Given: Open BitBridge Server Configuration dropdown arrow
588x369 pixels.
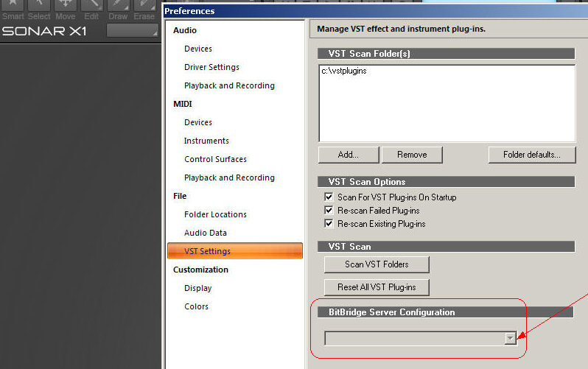Looking at the screenshot, I should pyautogui.click(x=510, y=338).
